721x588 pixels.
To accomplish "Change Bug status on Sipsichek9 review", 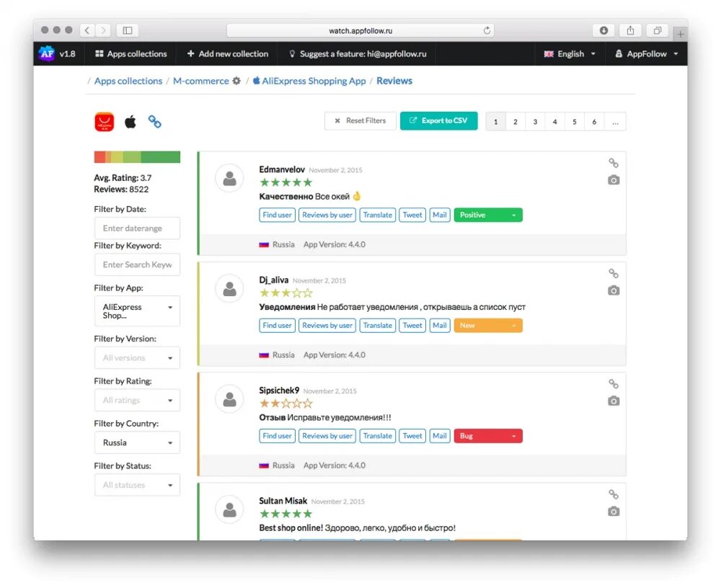I will point(488,435).
